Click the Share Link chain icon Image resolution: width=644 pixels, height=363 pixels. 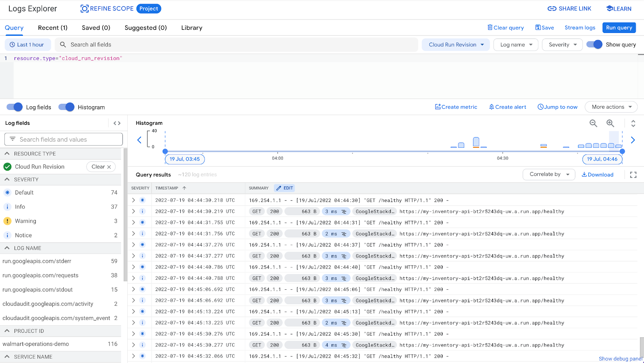pos(552,8)
